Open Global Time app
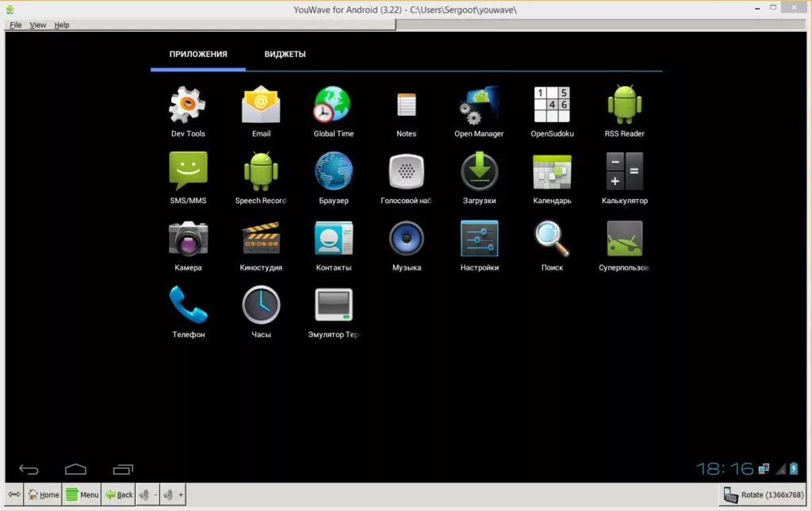 click(x=334, y=106)
